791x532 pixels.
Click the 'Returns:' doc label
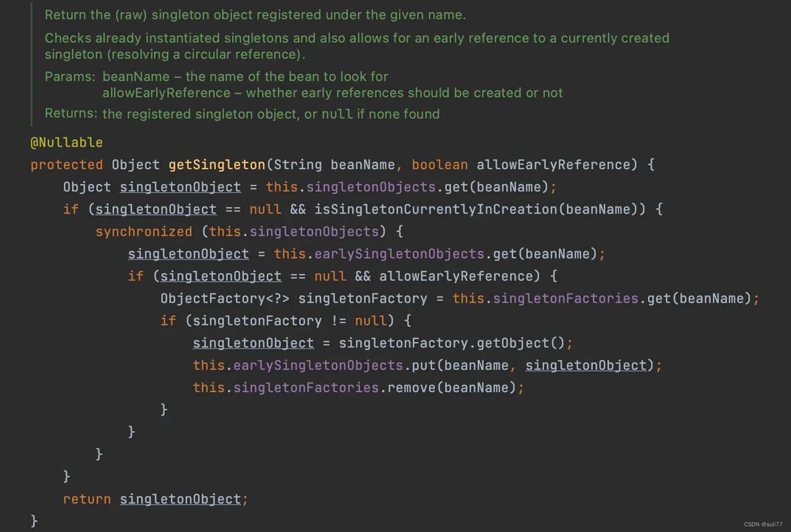click(71, 113)
